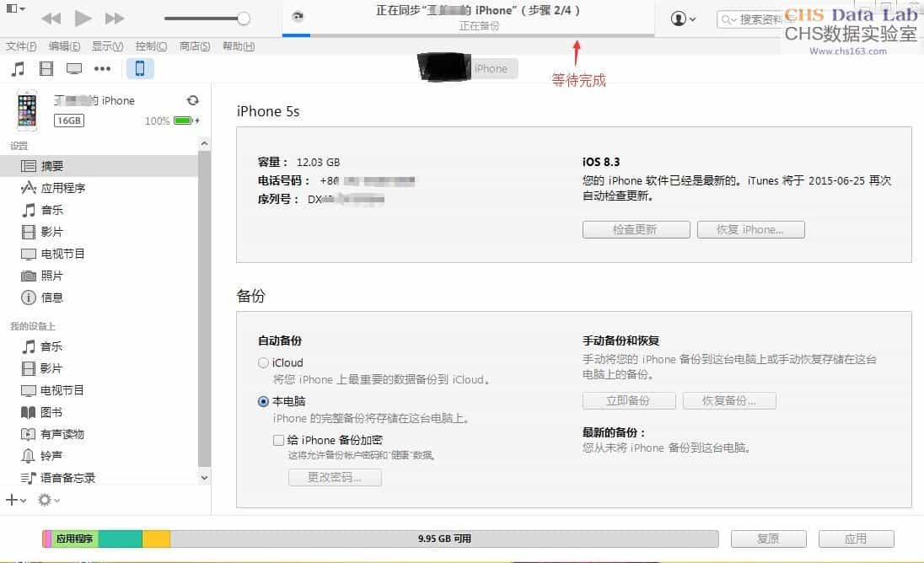The image size is (924, 563).
Task: Click the 复原 button
Action: pos(768,539)
